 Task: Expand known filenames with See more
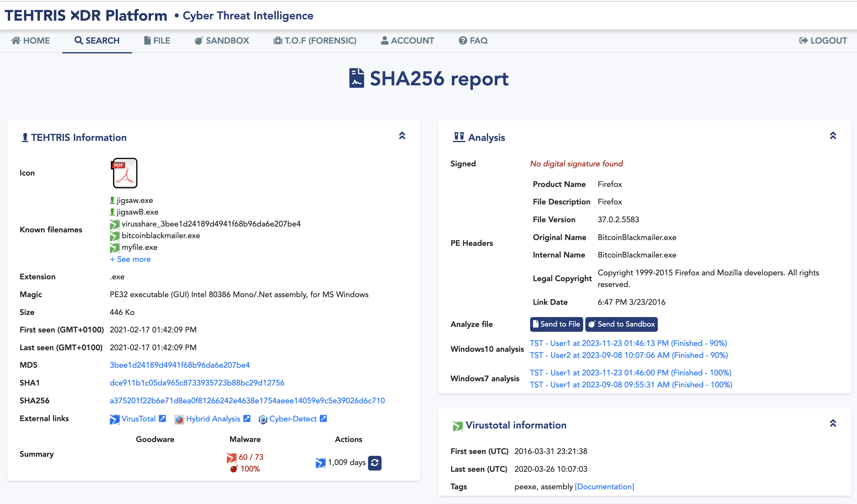[130, 259]
